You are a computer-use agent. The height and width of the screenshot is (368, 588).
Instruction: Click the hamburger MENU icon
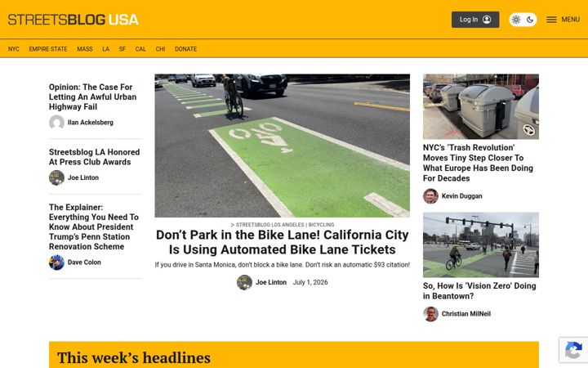pos(551,20)
